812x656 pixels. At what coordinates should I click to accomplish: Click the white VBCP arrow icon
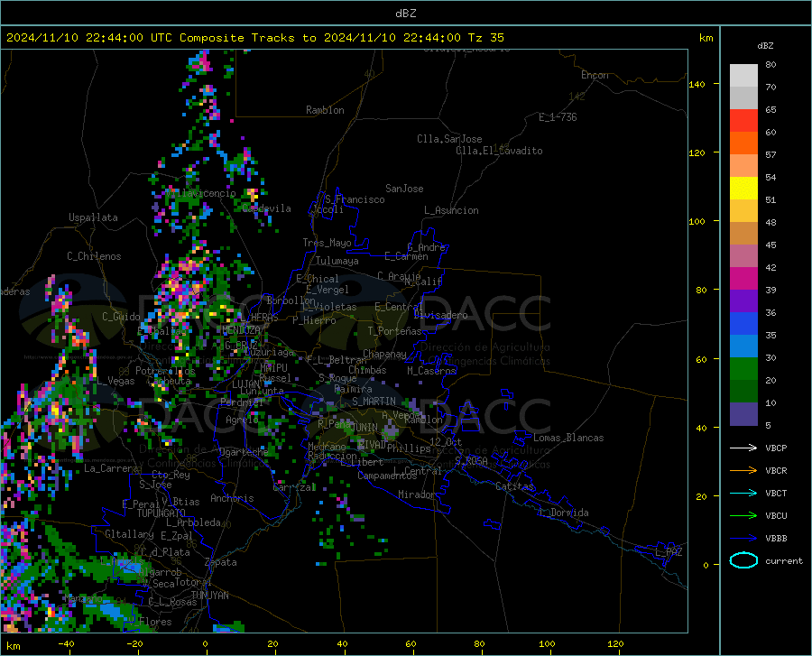coord(743,448)
